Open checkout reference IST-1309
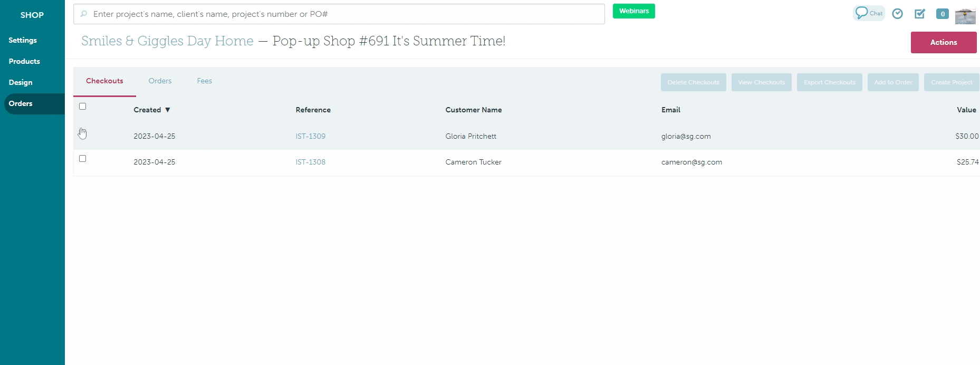The height and width of the screenshot is (365, 980). [x=310, y=136]
